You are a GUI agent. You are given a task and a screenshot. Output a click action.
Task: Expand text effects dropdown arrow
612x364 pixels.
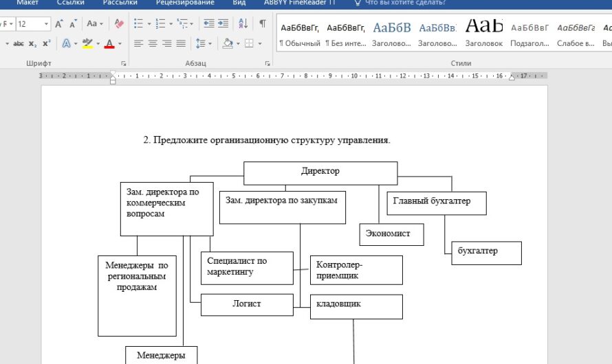pos(76,44)
